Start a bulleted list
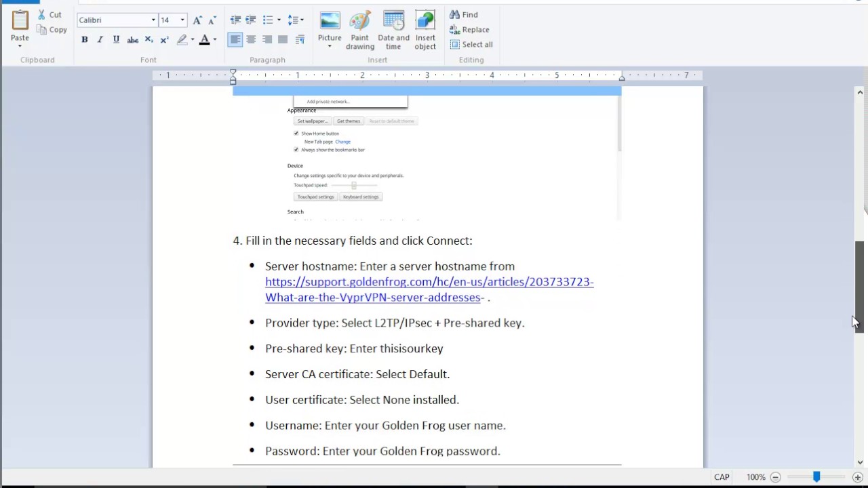The height and width of the screenshot is (488, 868). click(x=268, y=20)
